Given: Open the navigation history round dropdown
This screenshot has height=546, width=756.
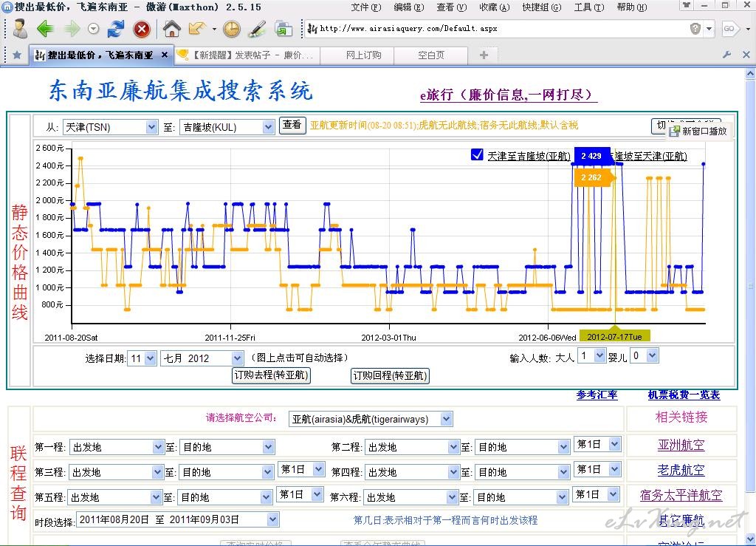Looking at the screenshot, I should pos(94,29).
